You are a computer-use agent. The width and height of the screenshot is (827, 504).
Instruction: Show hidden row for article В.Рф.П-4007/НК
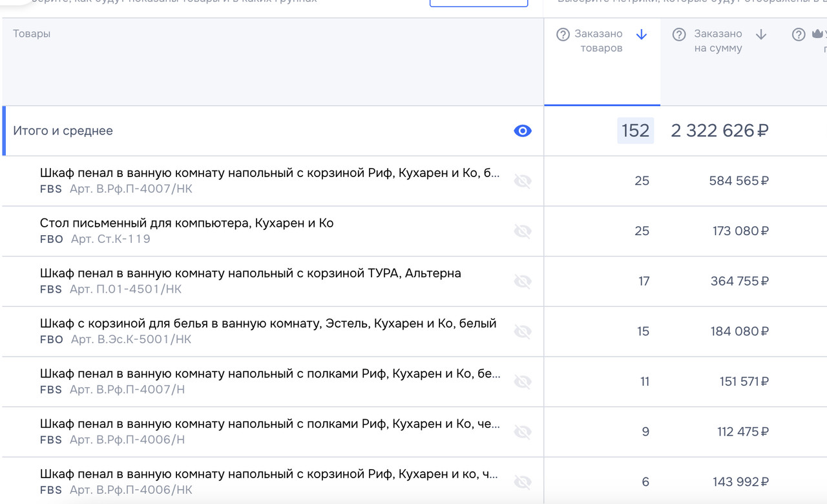[523, 181]
